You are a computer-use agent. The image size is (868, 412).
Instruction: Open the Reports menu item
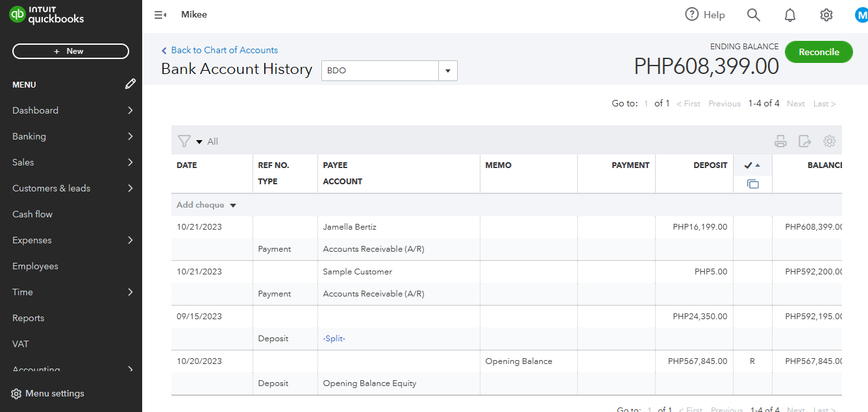[x=29, y=318]
